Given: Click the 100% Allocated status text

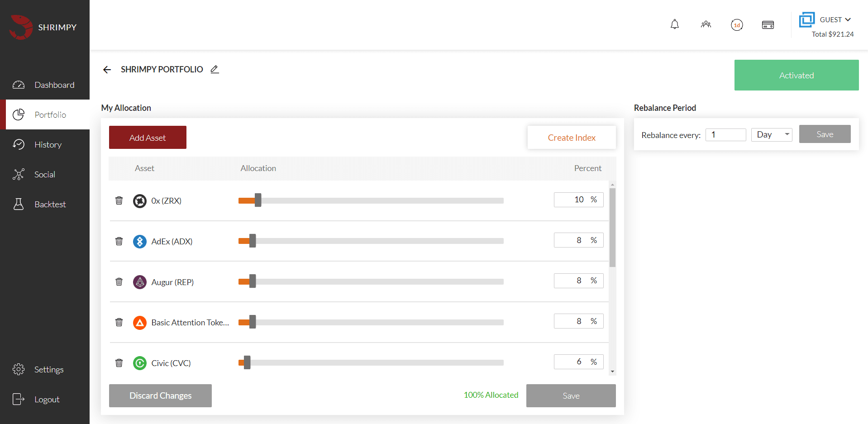Looking at the screenshot, I should point(491,395).
